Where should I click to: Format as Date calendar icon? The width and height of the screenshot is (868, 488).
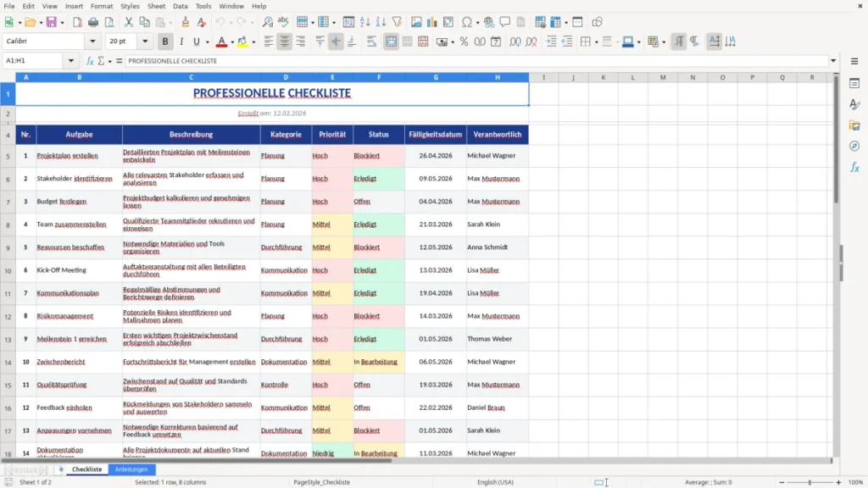pyautogui.click(x=496, y=42)
